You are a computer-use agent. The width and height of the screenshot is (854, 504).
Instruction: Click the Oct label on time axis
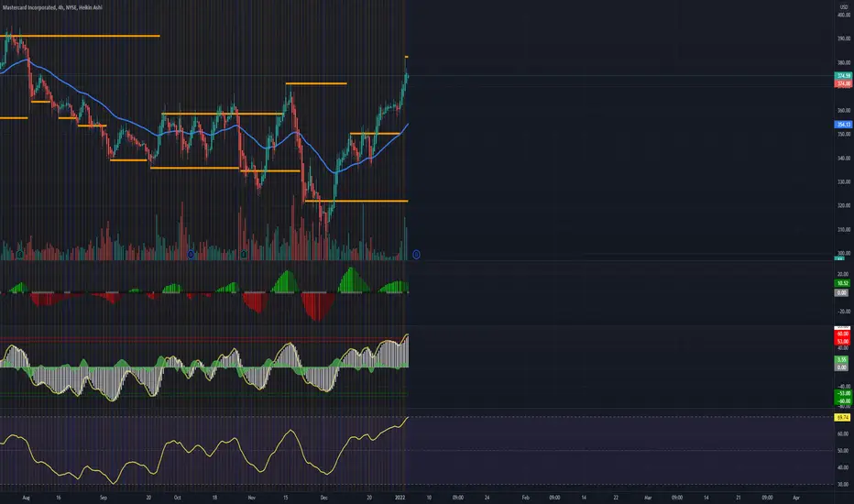(x=177, y=498)
